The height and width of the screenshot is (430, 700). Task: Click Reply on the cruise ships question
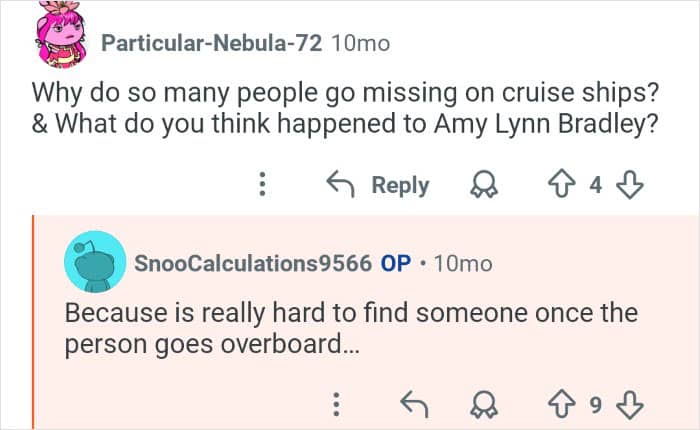[x=380, y=185]
